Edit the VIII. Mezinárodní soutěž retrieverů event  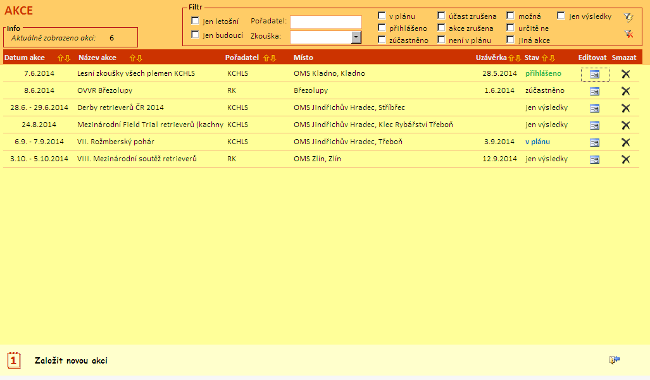(595, 159)
